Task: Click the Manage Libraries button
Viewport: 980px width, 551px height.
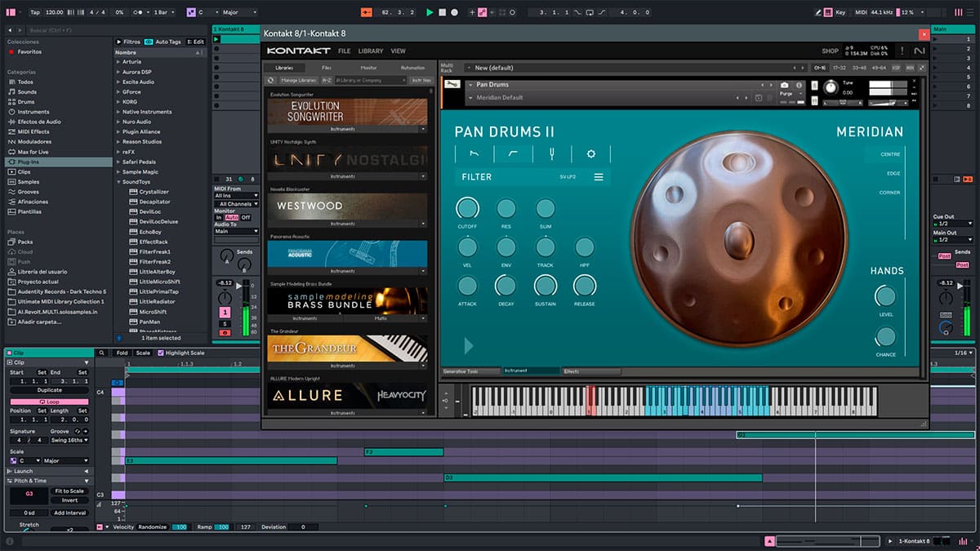Action: tap(298, 80)
